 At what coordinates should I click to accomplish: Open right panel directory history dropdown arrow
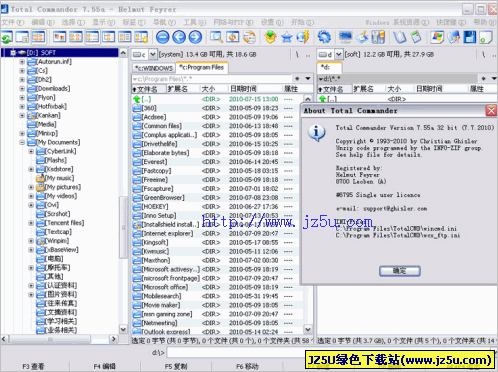(494, 79)
